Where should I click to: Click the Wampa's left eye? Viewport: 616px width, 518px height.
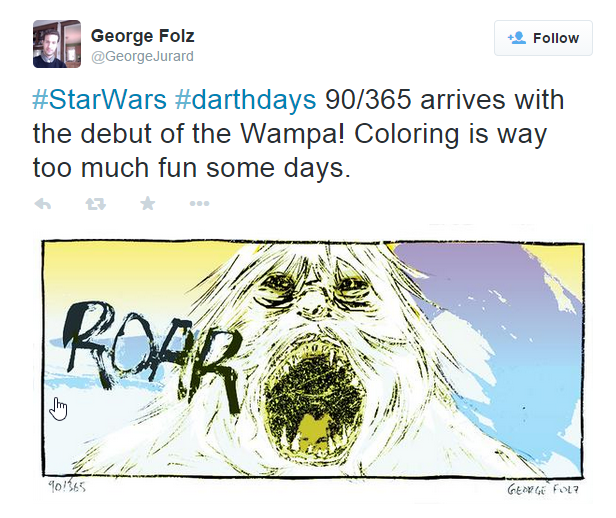(280, 285)
